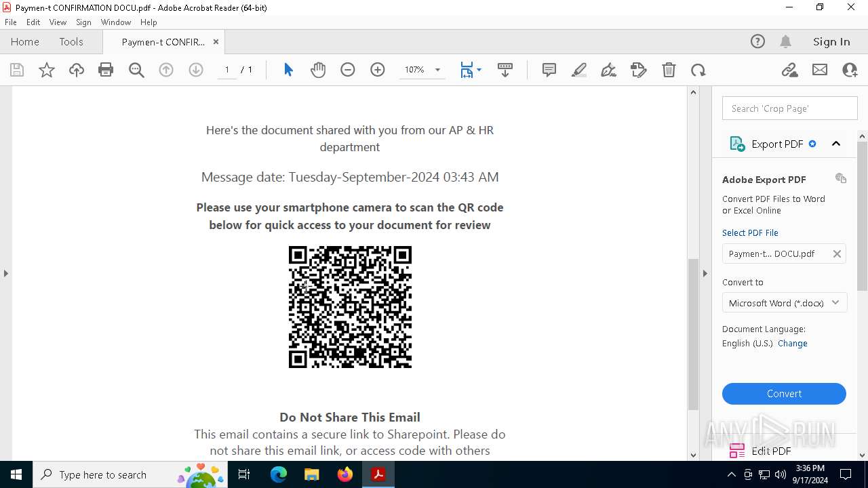Screen dimensions: 868x488
Task: Launch Microsoft Edge from the taskbar
Action: [x=279, y=474]
